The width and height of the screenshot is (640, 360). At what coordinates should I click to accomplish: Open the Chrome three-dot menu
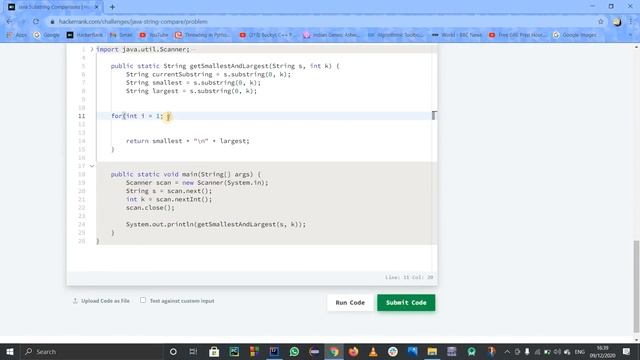point(631,22)
